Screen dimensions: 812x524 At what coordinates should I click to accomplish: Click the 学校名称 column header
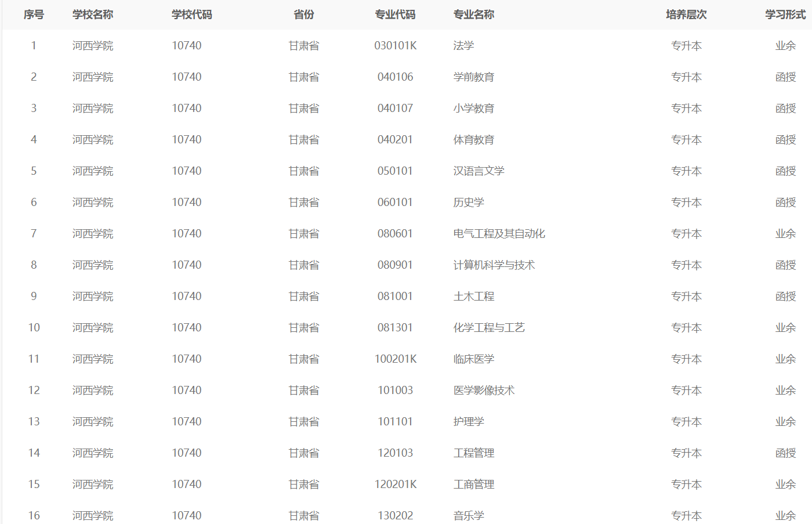click(93, 15)
